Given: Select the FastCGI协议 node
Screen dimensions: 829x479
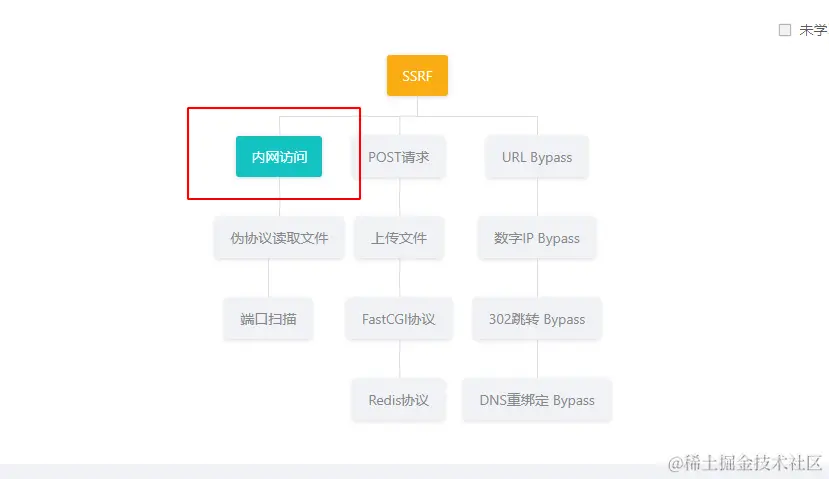Looking at the screenshot, I should point(399,319).
